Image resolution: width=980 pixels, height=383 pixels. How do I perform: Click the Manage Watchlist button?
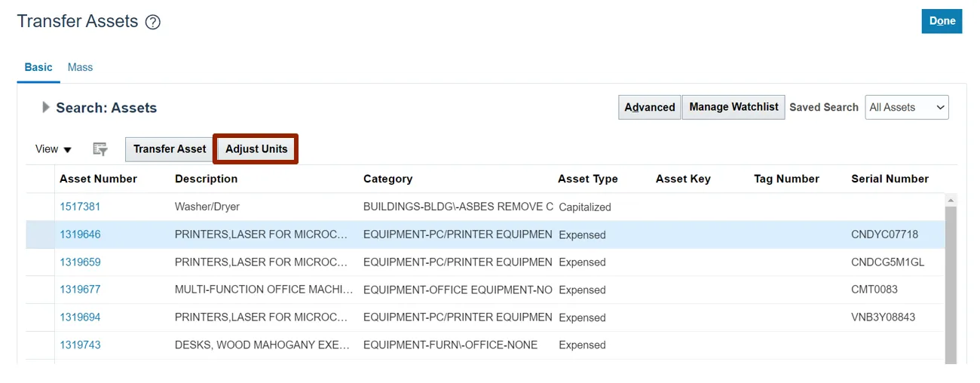733,107
